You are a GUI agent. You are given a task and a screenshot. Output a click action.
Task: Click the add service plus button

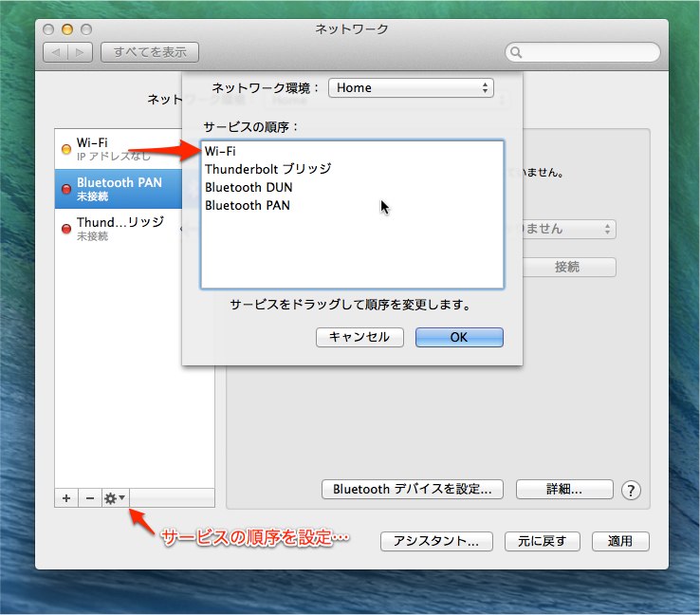tap(66, 498)
